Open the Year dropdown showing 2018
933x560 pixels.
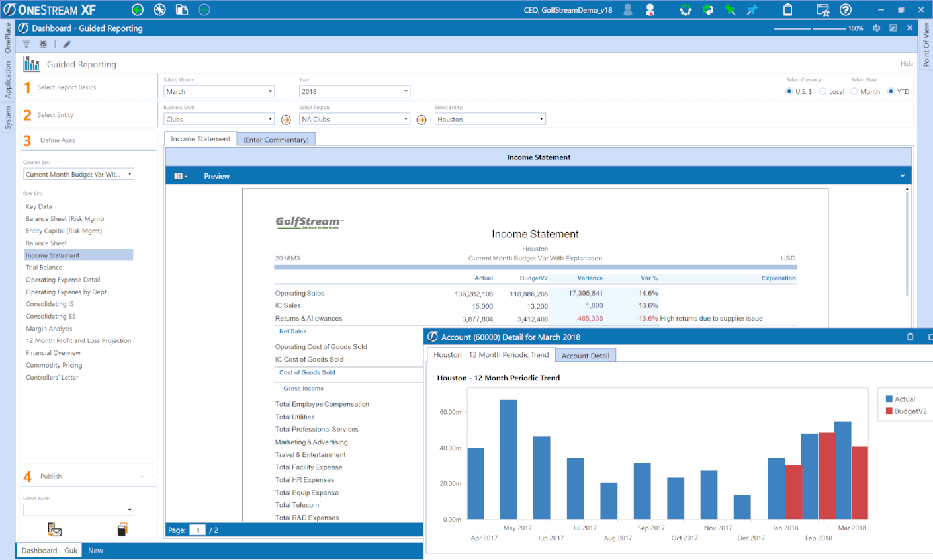355,91
